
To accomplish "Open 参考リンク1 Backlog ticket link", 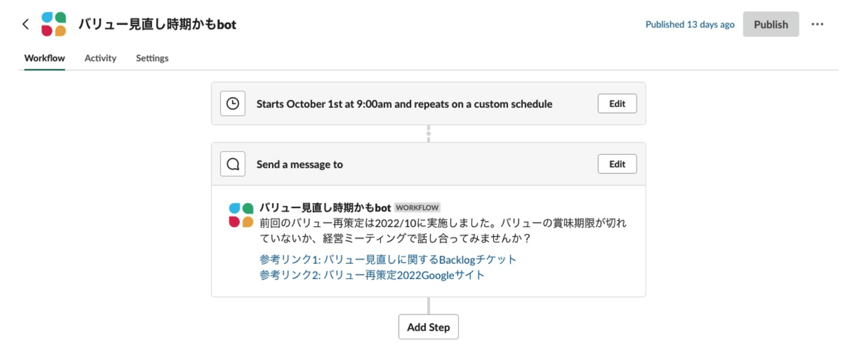I will tap(388, 259).
